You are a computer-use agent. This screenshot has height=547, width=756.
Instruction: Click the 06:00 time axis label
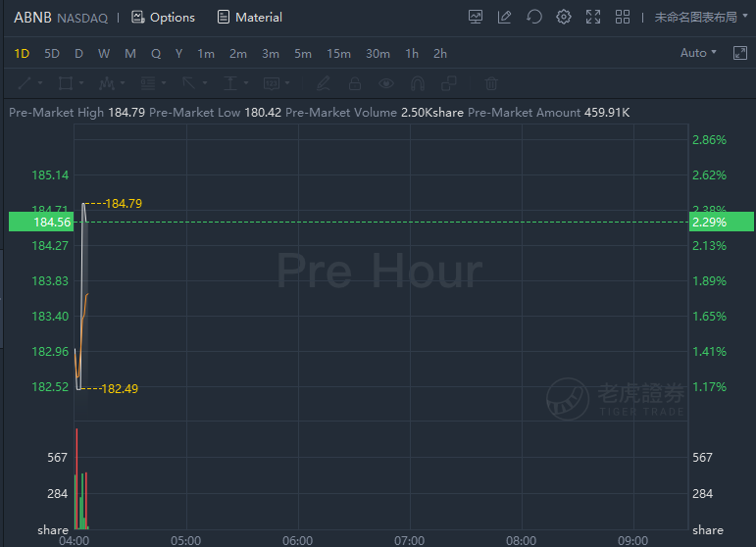tap(297, 541)
